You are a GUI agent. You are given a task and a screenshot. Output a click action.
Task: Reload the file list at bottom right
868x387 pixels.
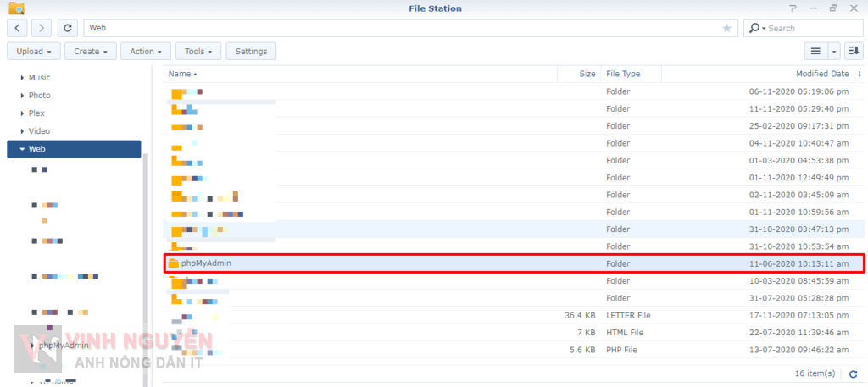pyautogui.click(x=852, y=373)
